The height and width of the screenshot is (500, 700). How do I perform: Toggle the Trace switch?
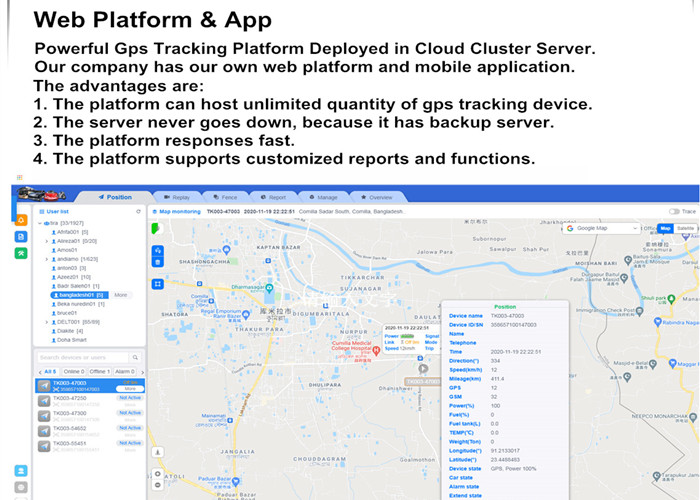click(676, 212)
